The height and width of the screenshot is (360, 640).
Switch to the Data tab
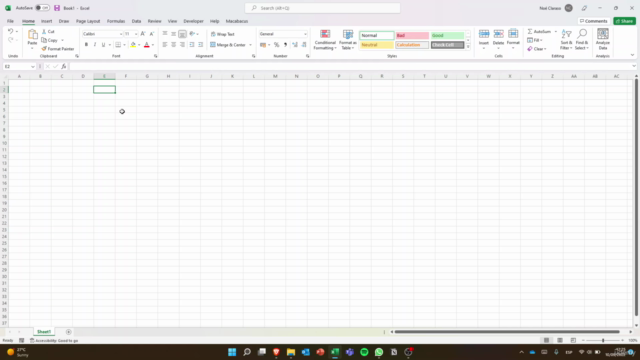pyautogui.click(x=136, y=21)
